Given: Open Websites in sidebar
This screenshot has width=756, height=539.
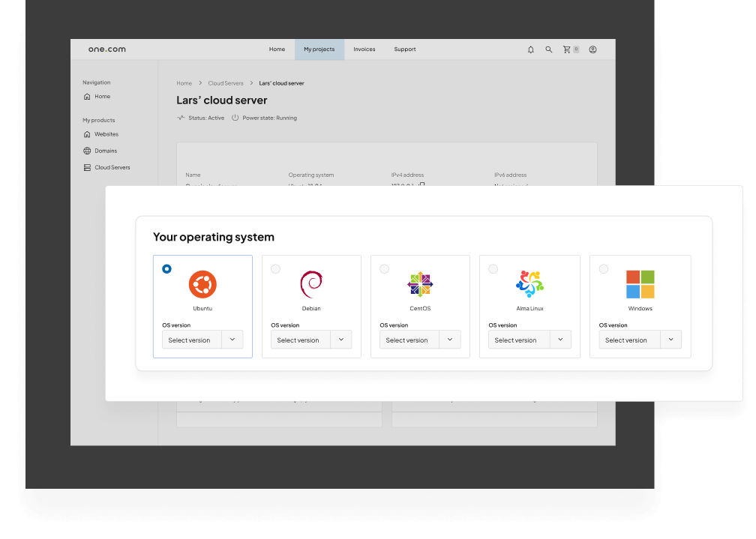Looking at the screenshot, I should pyautogui.click(x=106, y=134).
